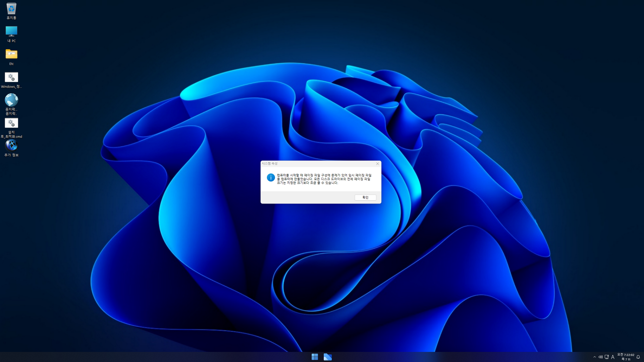Expand the hidden tray icons chevron
The image size is (644, 362).
[x=594, y=357]
